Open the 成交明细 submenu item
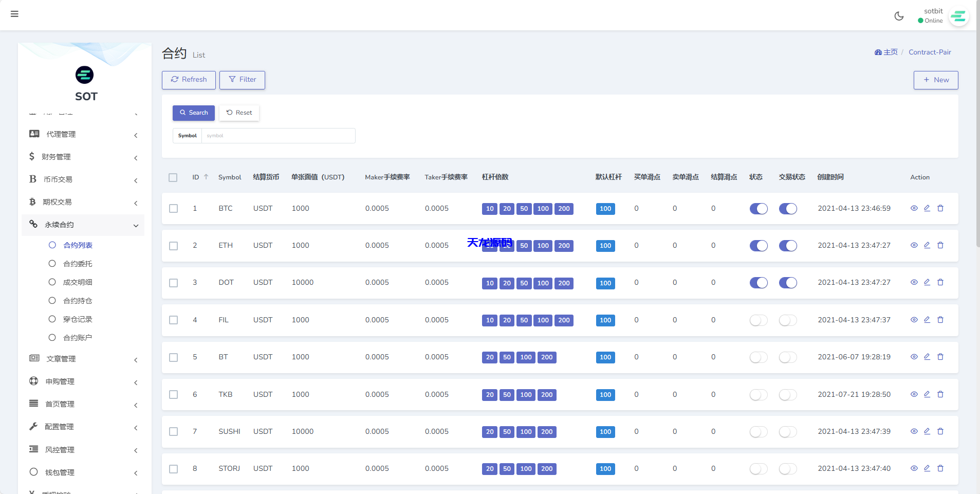The image size is (980, 494). click(x=78, y=282)
